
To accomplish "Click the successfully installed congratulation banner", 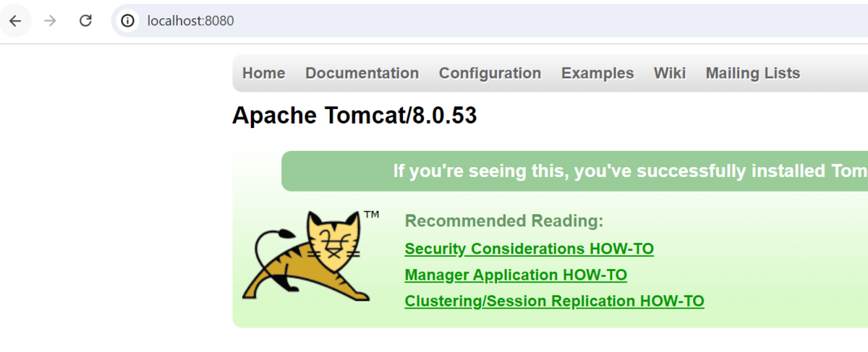I will tap(574, 171).
